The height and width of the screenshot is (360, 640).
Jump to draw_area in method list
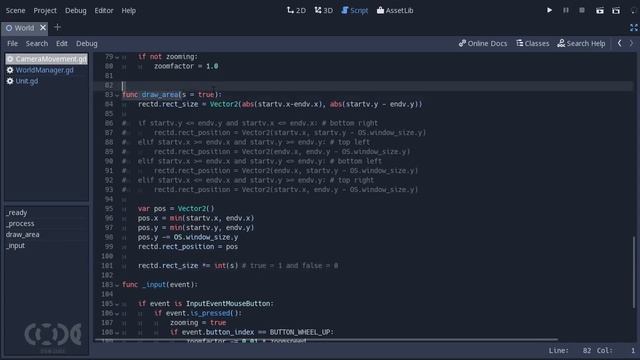[22, 234]
